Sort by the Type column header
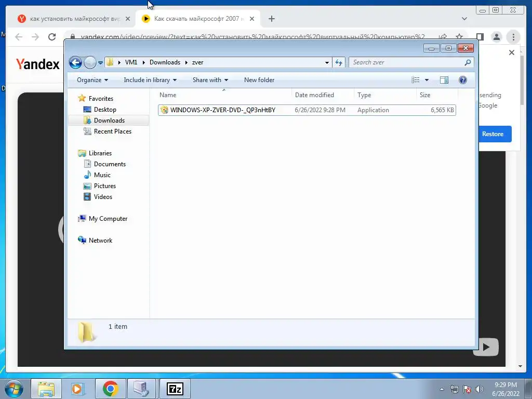Viewport: 532px width, 399px height. 385,95
